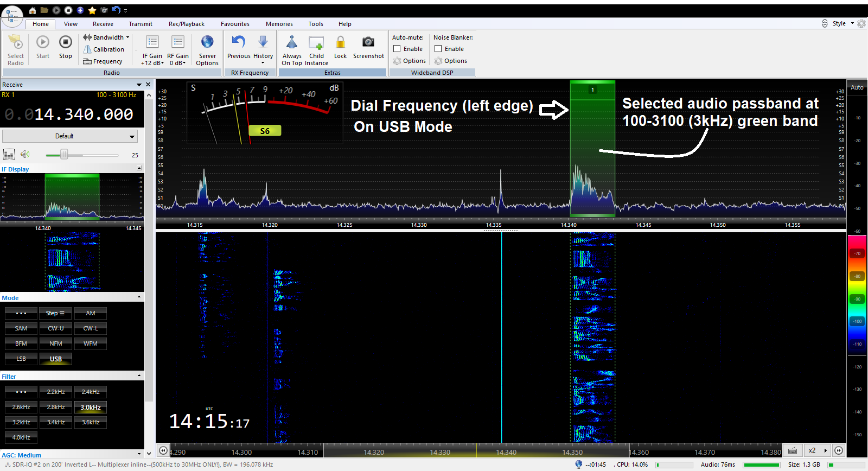Viewport: 868px width, 471px height.
Task: Enable the Auto-mute checkbox
Action: click(x=397, y=49)
